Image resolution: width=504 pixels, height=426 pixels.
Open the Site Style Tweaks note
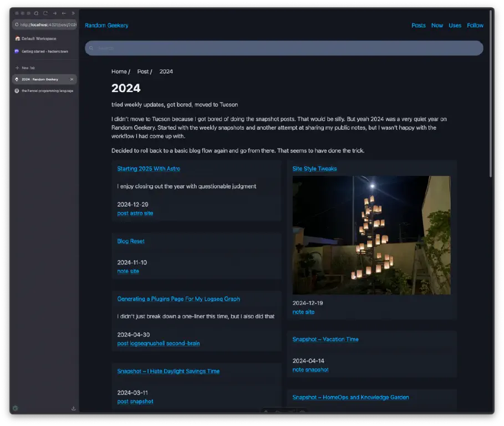[314, 169]
